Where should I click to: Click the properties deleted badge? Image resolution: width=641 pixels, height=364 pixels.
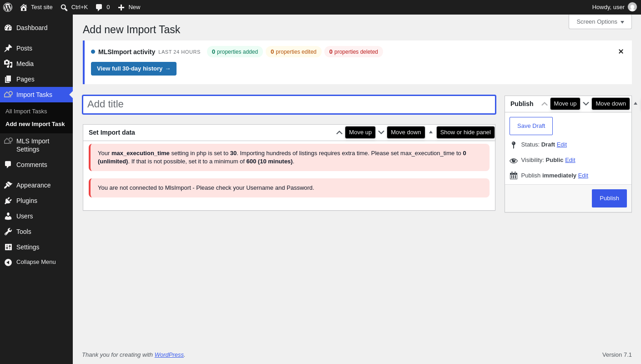click(353, 52)
